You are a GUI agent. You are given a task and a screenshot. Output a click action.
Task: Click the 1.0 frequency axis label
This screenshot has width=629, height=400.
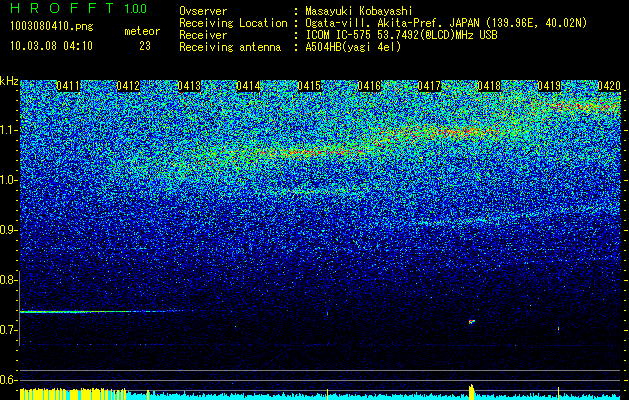coord(8,180)
